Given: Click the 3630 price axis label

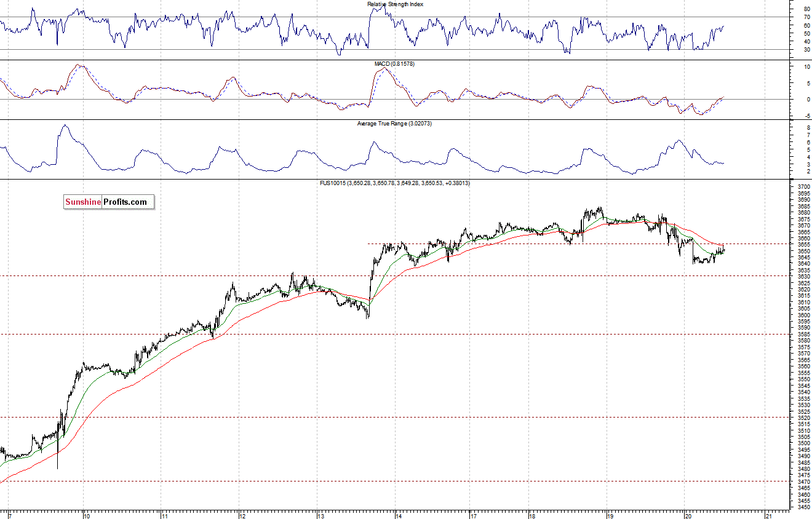Looking at the screenshot, I should pyautogui.click(x=803, y=276).
